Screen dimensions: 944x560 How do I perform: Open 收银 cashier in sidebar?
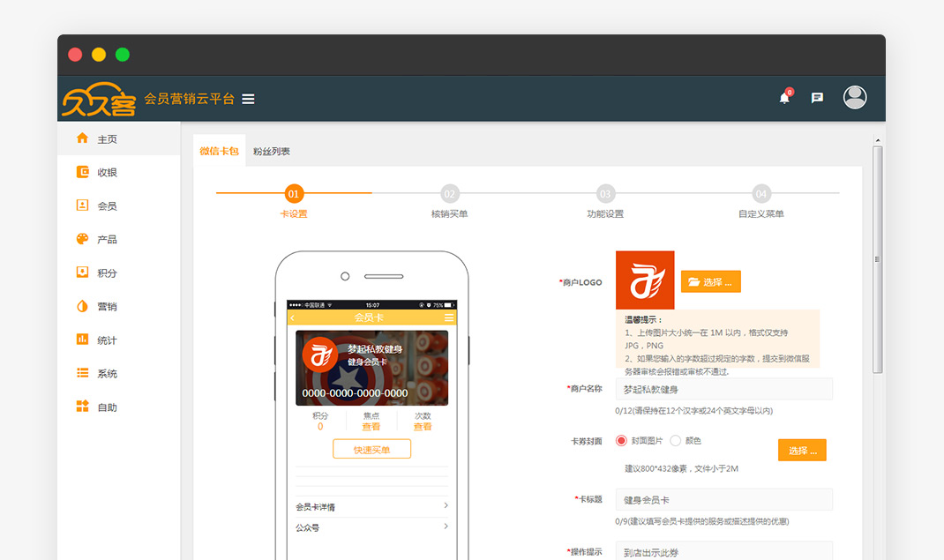(x=107, y=173)
